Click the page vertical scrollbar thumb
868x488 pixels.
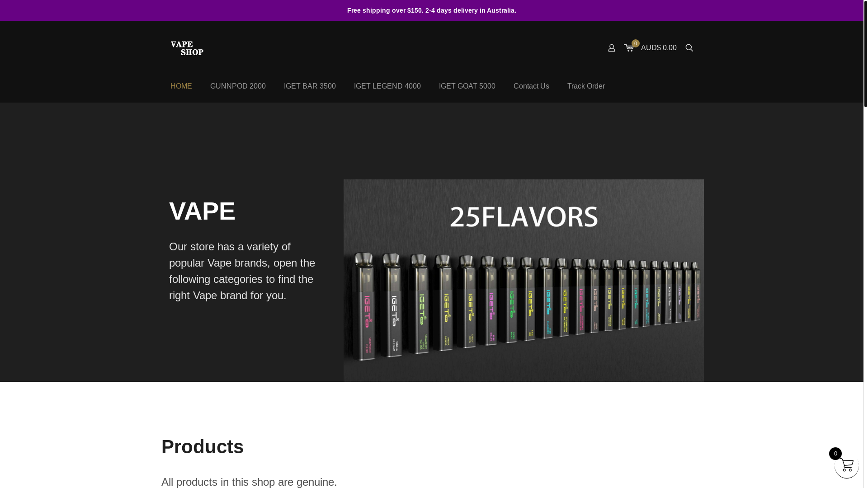pos(865,53)
